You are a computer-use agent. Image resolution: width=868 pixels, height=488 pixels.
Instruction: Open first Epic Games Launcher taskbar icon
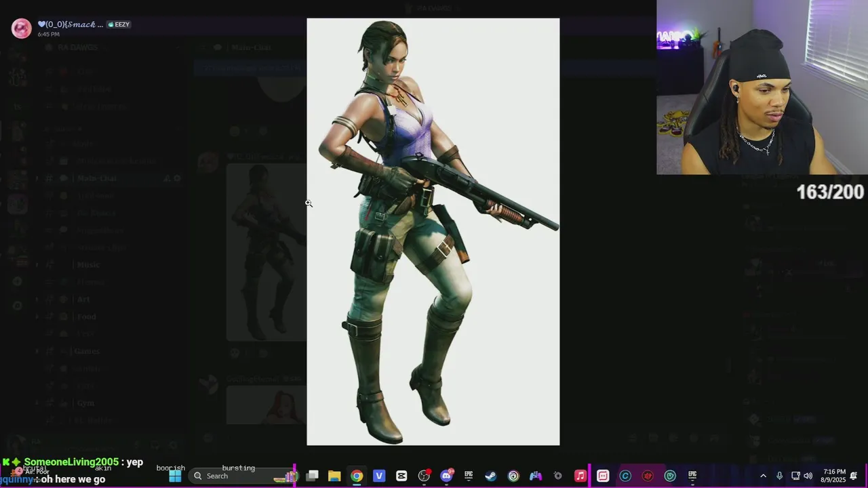pyautogui.click(x=469, y=476)
